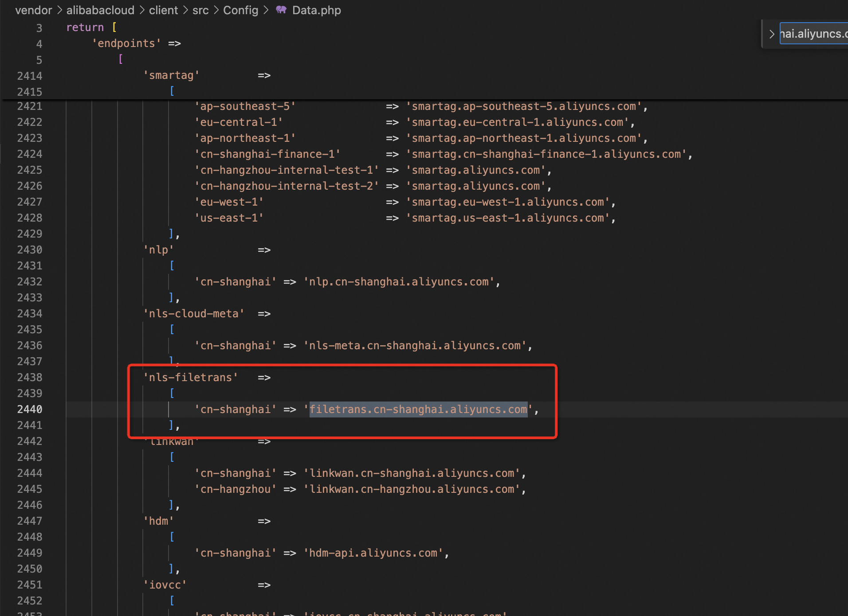Click the 'hdm' array key
The height and width of the screenshot is (616, 848).
(159, 521)
